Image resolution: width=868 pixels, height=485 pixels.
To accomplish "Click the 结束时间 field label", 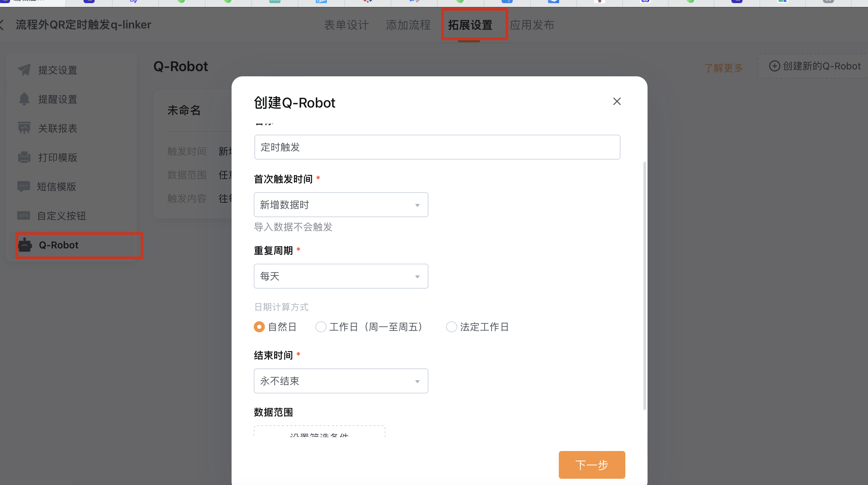I will [274, 355].
